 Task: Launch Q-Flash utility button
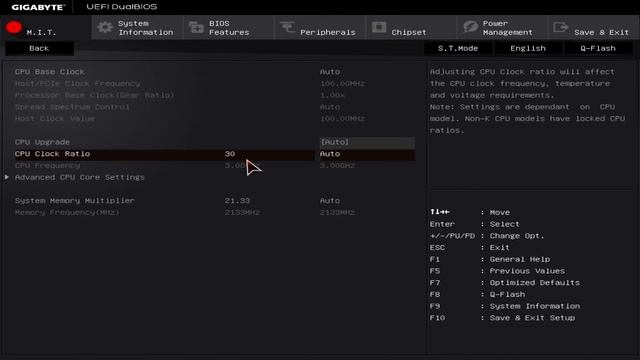598,48
